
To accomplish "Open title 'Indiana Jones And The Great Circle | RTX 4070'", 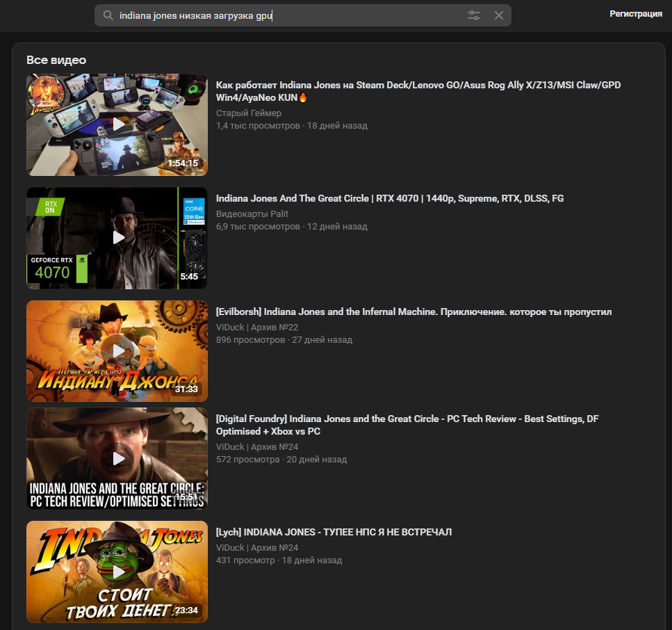I will (390, 199).
